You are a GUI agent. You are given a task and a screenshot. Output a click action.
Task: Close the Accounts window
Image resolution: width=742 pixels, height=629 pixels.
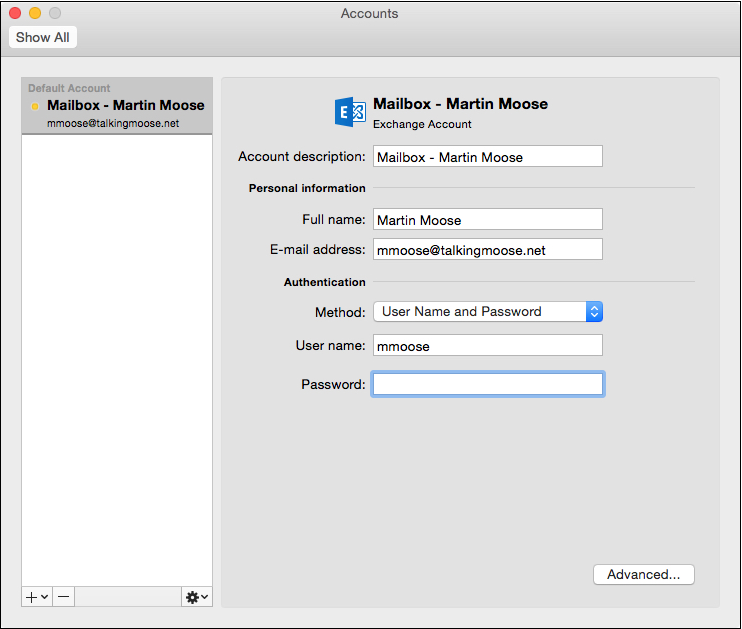point(15,13)
